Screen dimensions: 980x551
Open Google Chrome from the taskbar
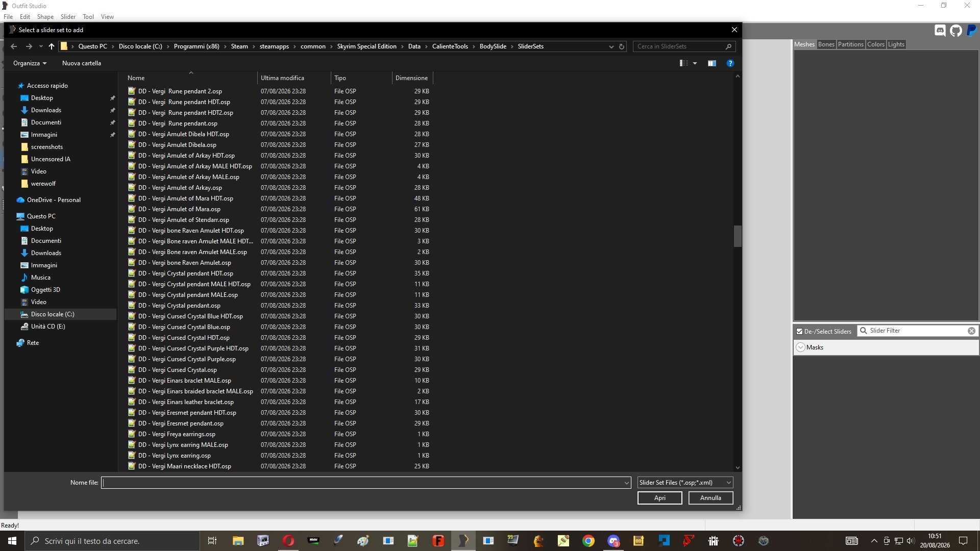click(x=588, y=541)
